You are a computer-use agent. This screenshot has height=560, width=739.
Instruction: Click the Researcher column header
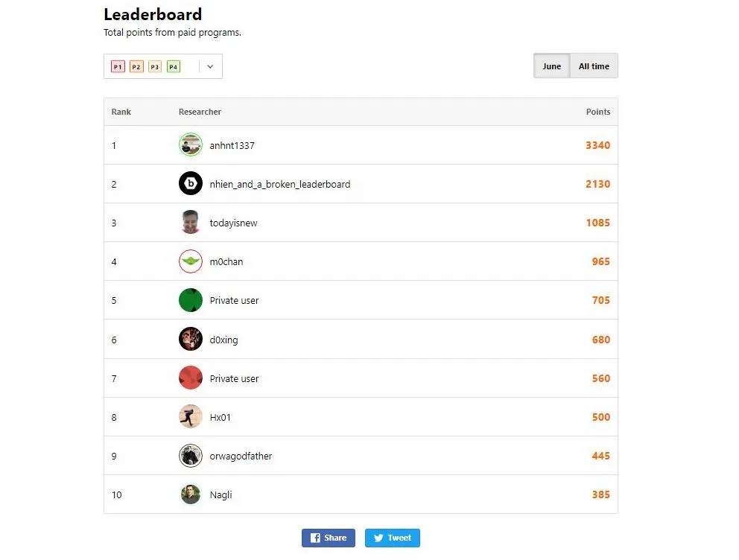(x=200, y=112)
